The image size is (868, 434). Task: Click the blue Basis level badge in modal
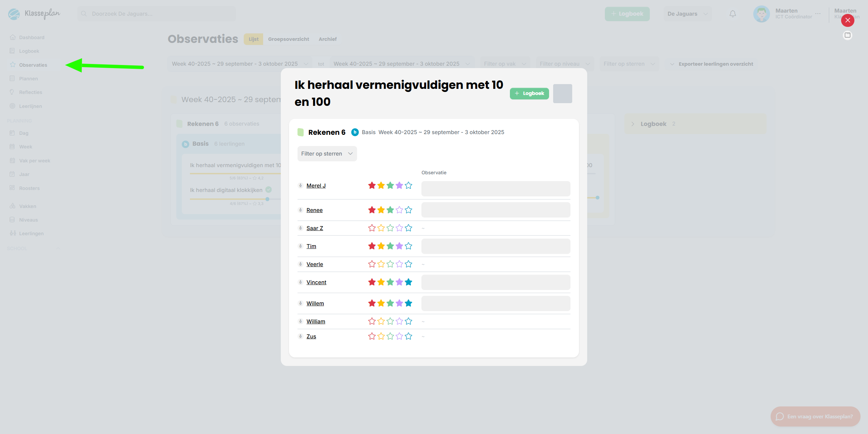tap(355, 132)
